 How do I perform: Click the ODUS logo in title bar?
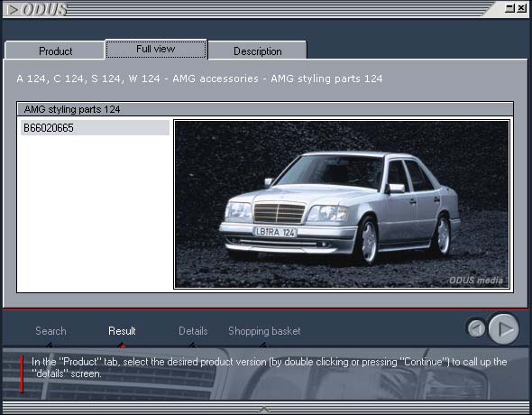tap(37, 10)
